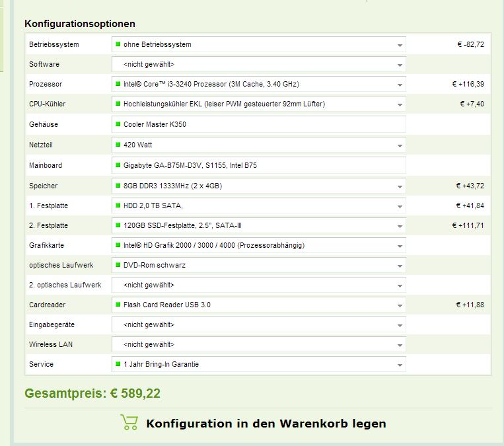Image resolution: width=504 pixels, height=446 pixels.
Task: Open the Netzteil 420 Watt dropdown
Action: (x=259, y=145)
